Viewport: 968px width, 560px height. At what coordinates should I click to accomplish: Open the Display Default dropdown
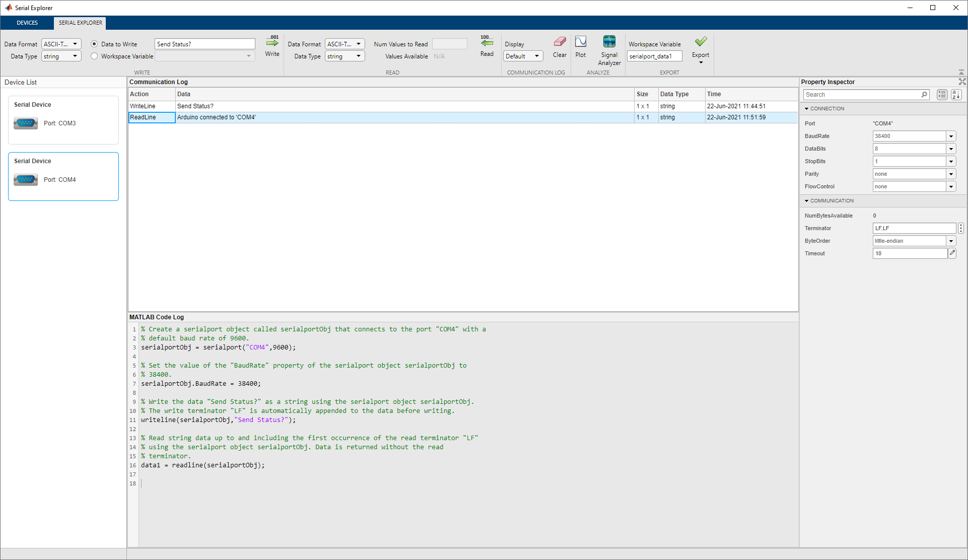[x=523, y=56]
